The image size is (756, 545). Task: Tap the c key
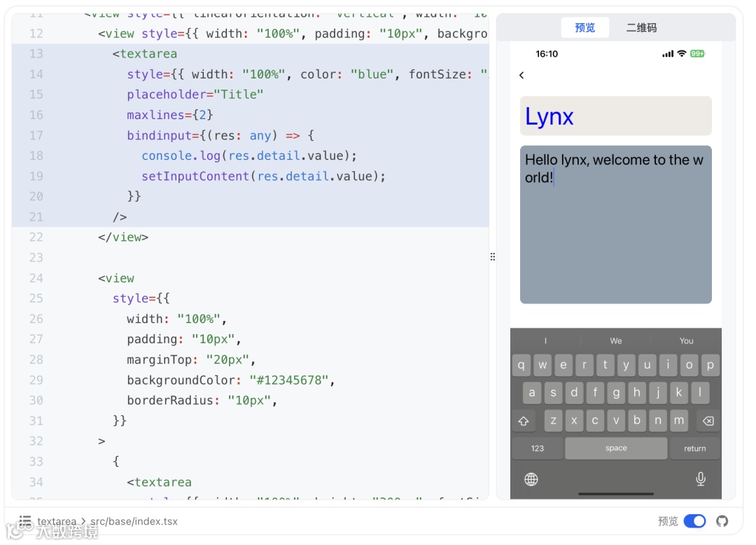coord(595,420)
